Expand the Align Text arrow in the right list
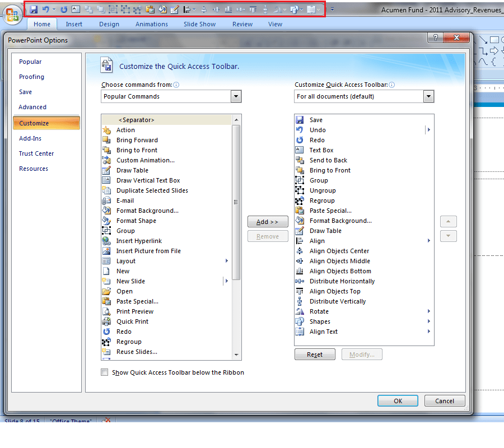Image resolution: width=504 pixels, height=448 pixels. [429, 332]
